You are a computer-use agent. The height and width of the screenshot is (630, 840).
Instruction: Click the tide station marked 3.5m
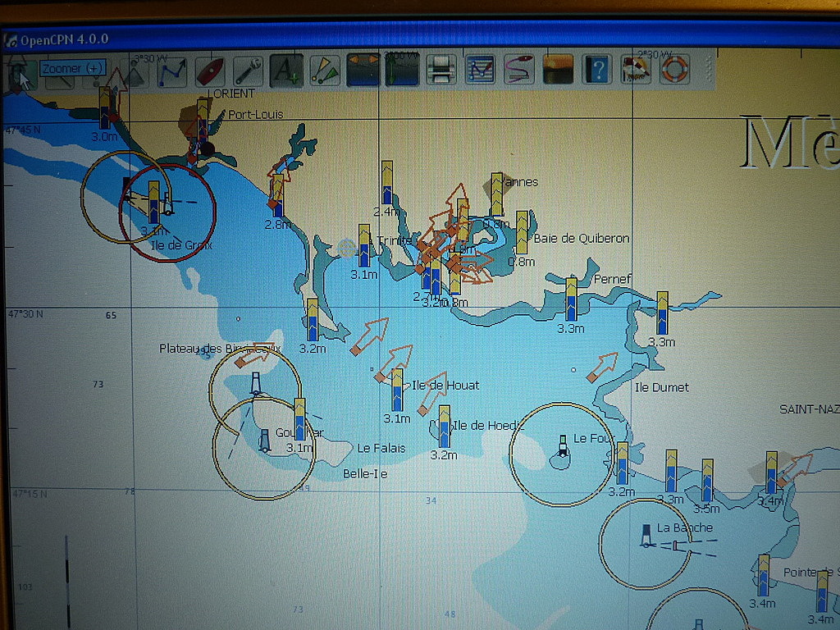coord(707,481)
